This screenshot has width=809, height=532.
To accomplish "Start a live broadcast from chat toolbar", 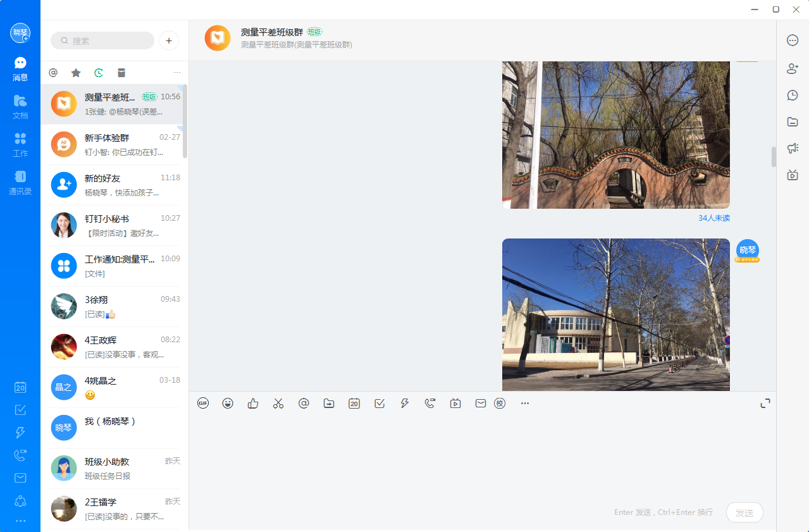I will pyautogui.click(x=455, y=403).
